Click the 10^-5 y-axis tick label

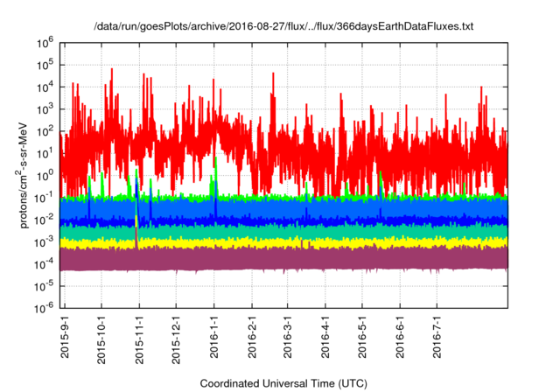pos(44,286)
